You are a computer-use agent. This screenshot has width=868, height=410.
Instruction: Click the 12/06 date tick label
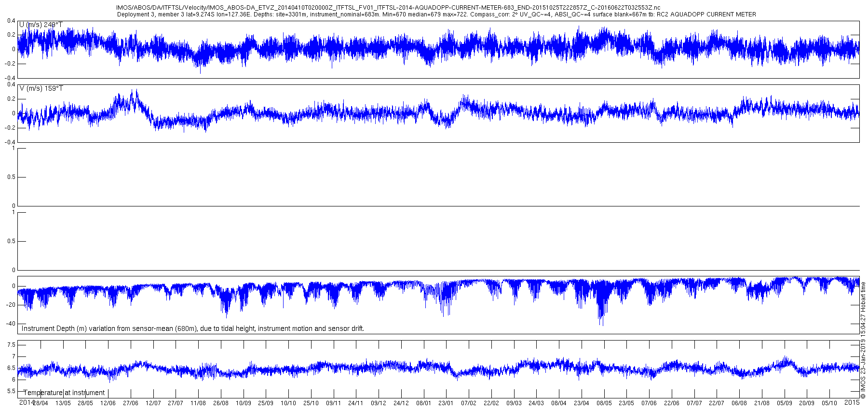pos(108,403)
